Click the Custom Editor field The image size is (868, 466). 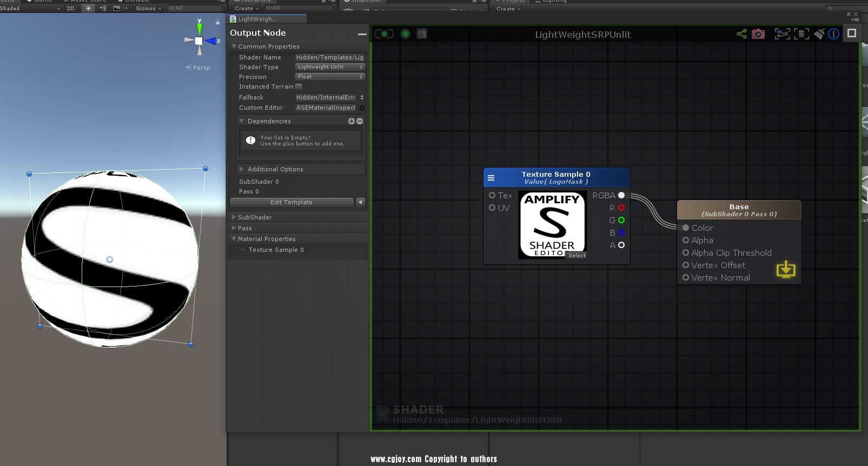tap(326, 108)
